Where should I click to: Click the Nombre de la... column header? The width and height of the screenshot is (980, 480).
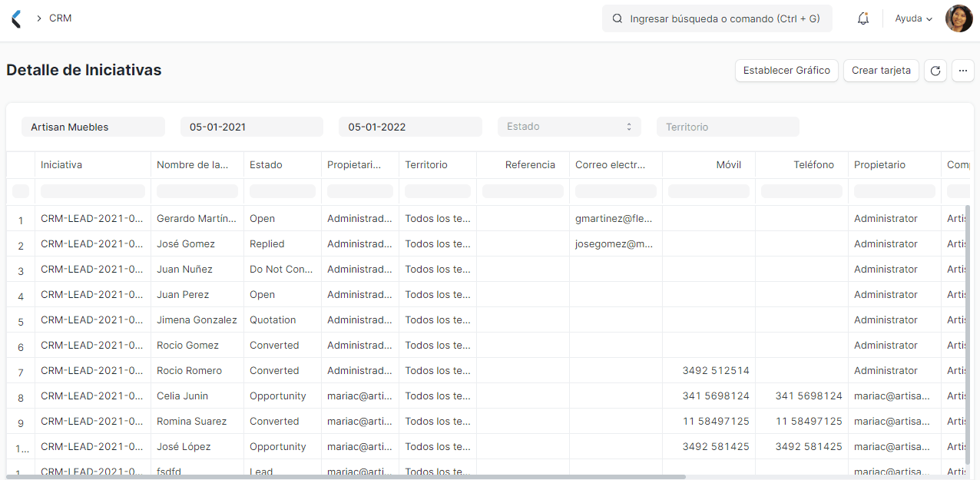[x=197, y=165]
